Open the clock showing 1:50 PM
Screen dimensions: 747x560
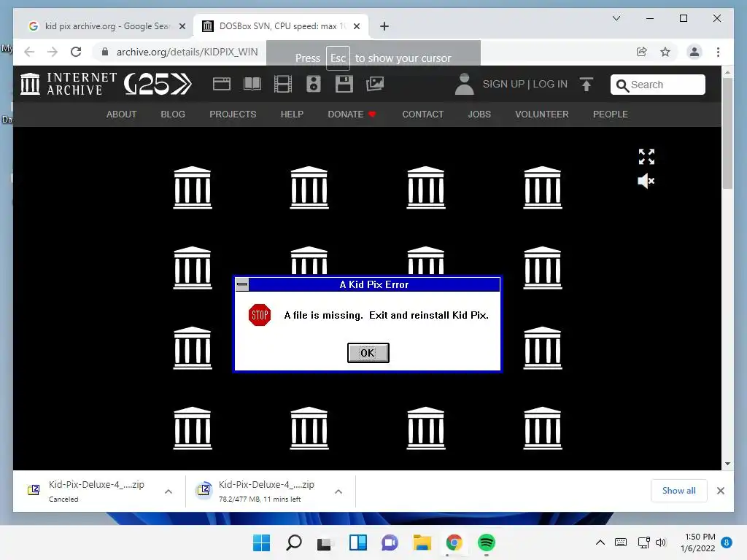[x=698, y=542]
